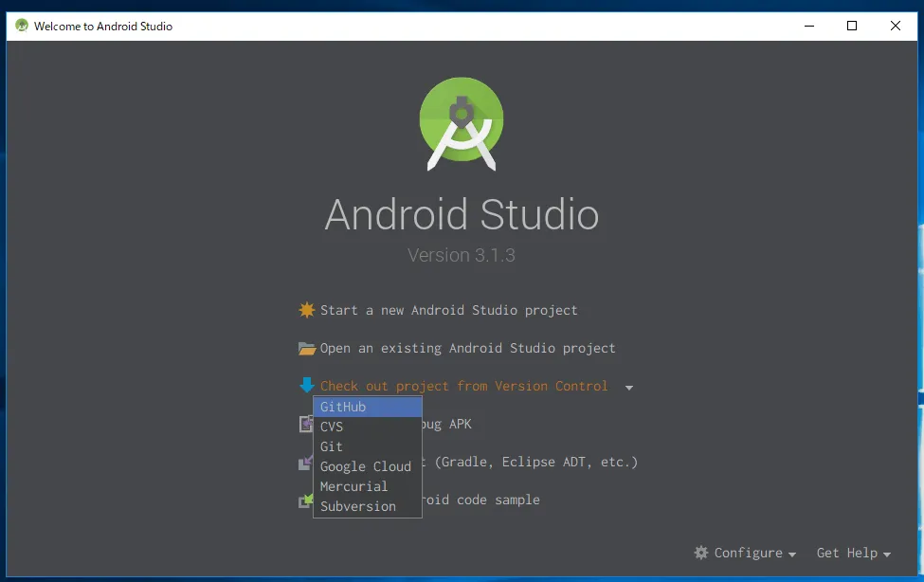Click the blue version control download arrow

(306, 386)
